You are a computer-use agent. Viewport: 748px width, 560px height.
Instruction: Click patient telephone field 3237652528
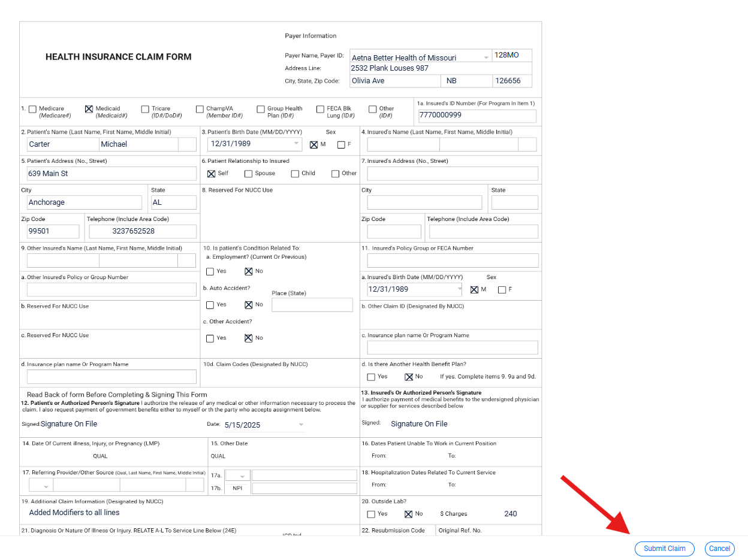[x=143, y=232]
